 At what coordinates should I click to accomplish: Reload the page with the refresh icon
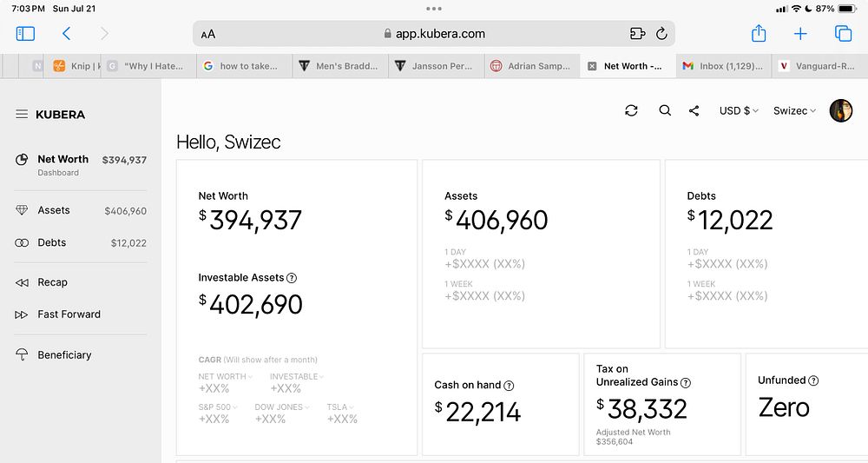click(x=661, y=34)
